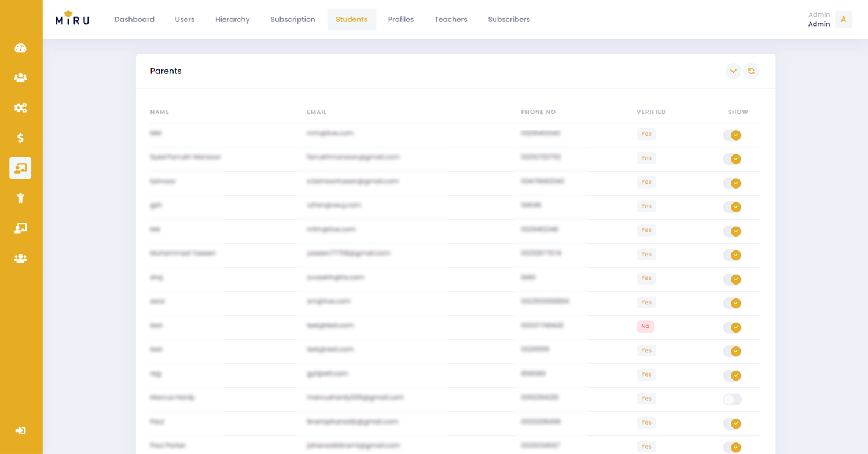Image resolution: width=868 pixels, height=454 pixels.
Task: Open the dashboard gauge icon in the sidebar
Action: click(x=20, y=48)
